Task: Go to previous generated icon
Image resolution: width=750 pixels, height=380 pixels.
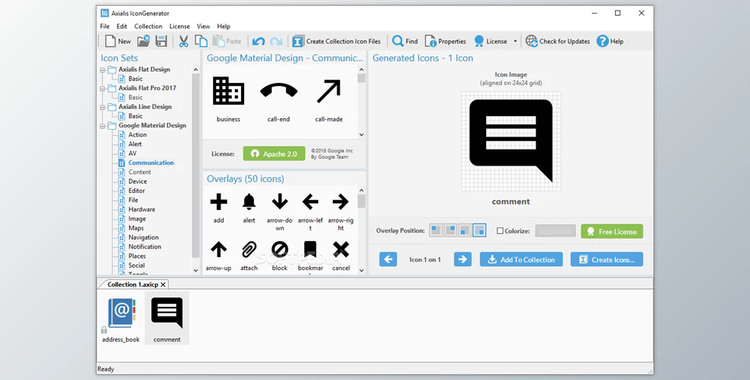Action: pyautogui.click(x=388, y=259)
